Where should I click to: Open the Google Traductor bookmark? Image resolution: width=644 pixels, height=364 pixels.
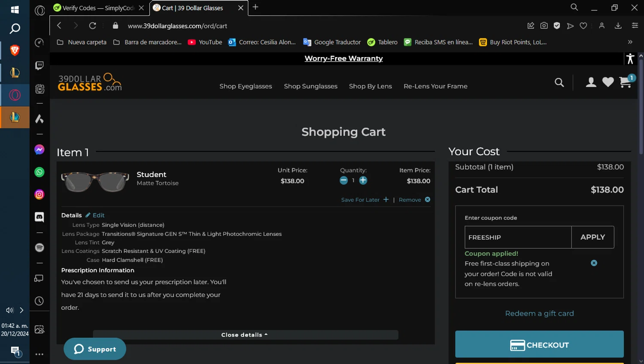coord(332,42)
